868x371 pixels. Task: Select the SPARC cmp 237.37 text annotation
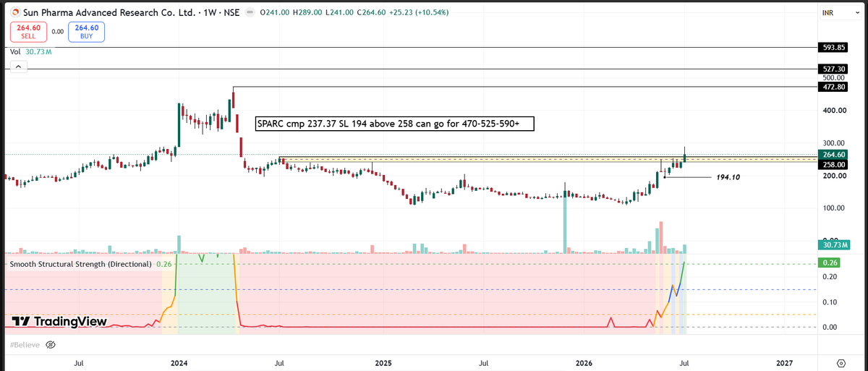pos(394,124)
